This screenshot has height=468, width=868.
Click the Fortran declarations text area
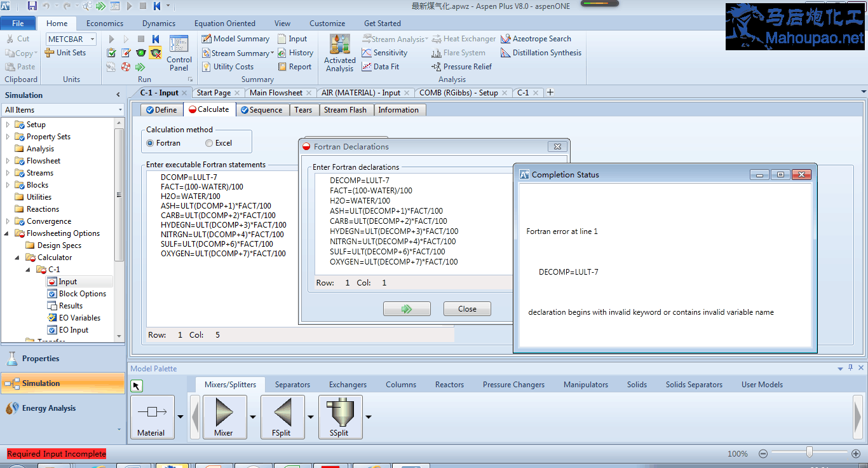(414, 224)
